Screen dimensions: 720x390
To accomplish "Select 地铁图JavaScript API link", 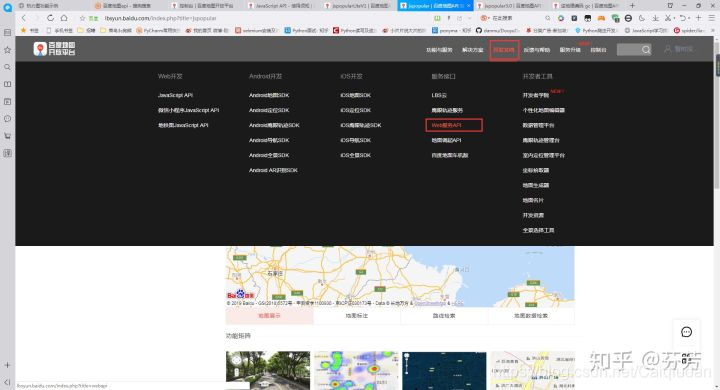I will [183, 125].
